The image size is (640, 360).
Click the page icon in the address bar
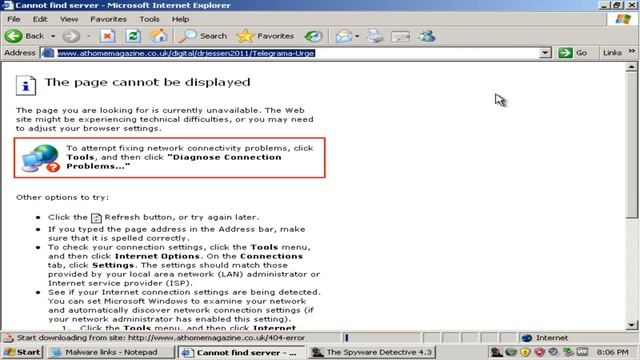click(x=48, y=53)
